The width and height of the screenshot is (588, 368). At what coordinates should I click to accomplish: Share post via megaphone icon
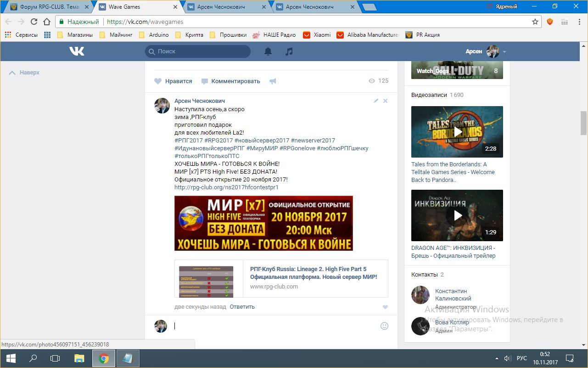click(273, 81)
